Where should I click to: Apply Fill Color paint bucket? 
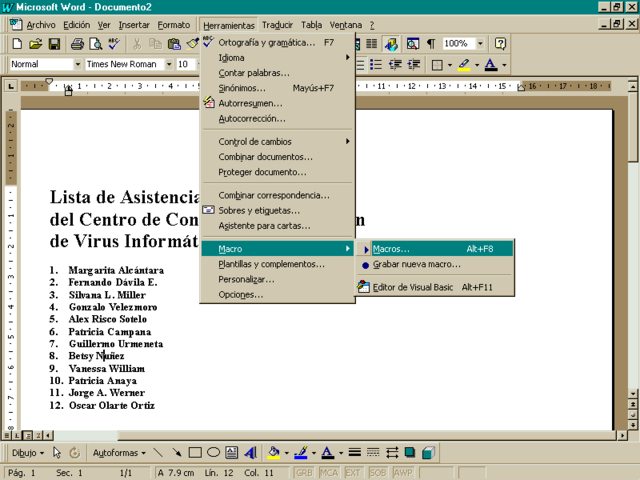274,453
